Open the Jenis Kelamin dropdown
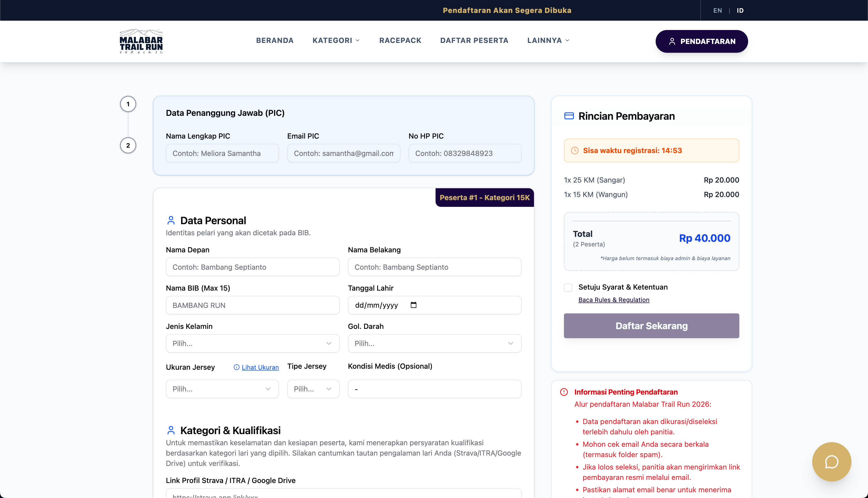 [253, 343]
